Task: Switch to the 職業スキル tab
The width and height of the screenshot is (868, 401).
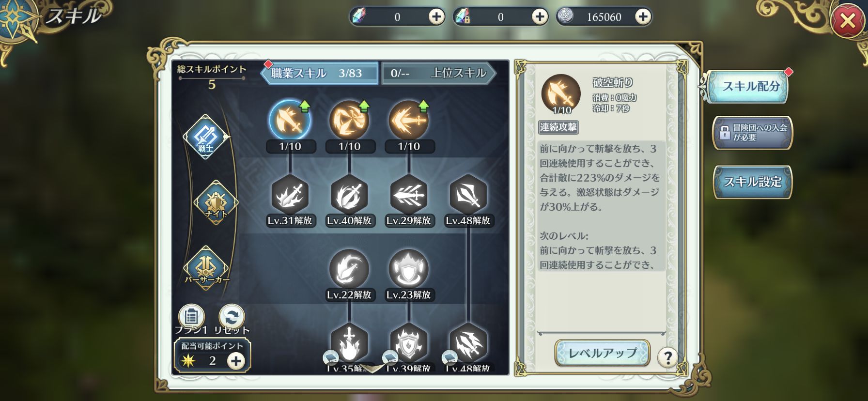Action: click(320, 73)
